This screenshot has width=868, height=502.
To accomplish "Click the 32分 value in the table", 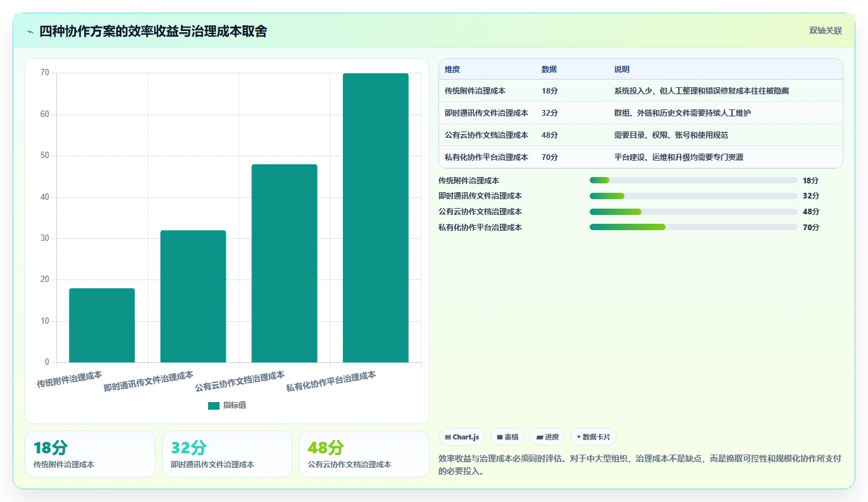I will pos(550,113).
